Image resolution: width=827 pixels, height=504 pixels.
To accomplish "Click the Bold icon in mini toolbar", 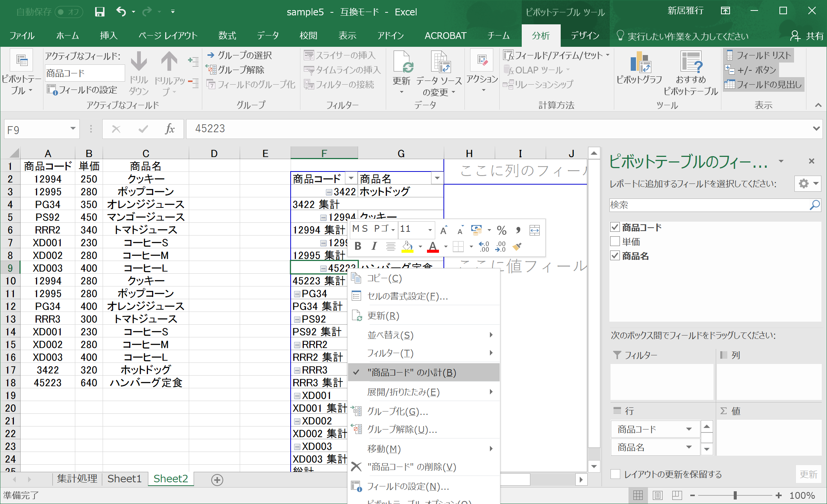I will [358, 246].
